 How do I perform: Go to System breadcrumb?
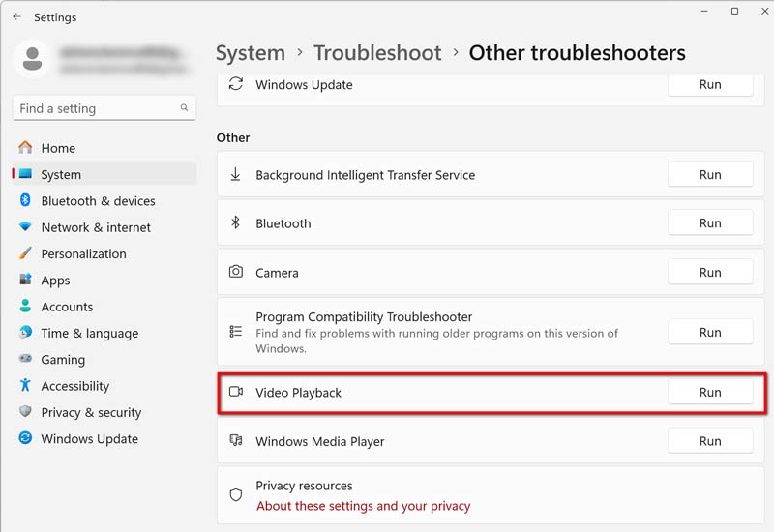pos(251,53)
